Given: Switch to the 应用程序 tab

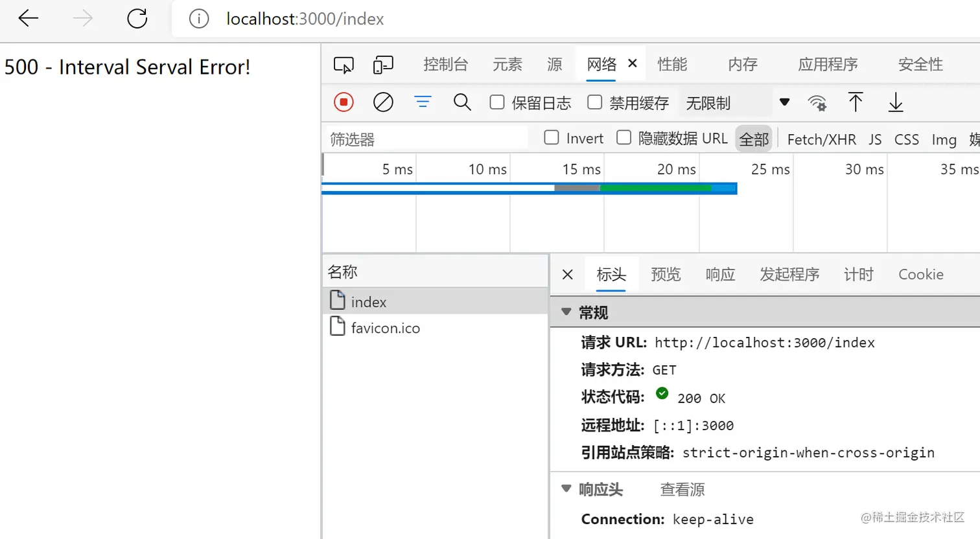Looking at the screenshot, I should click(828, 64).
